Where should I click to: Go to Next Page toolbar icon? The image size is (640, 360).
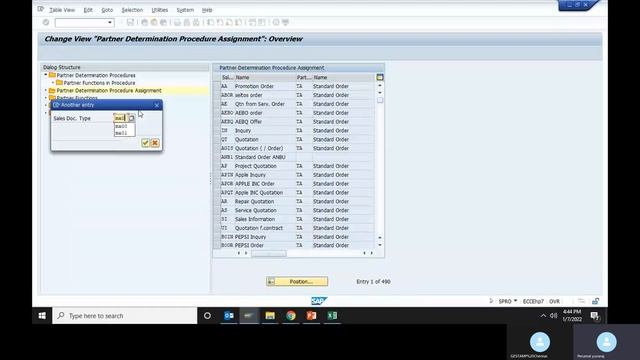(x=229, y=22)
